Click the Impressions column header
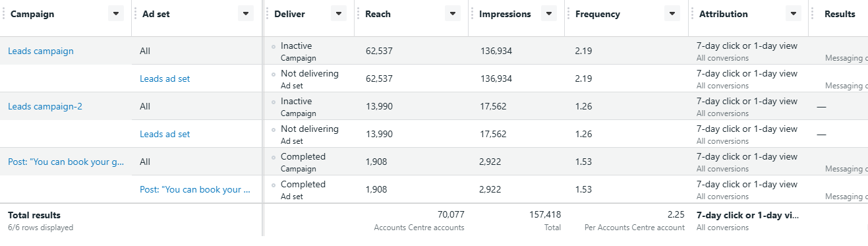The width and height of the screenshot is (868, 246). click(x=505, y=14)
